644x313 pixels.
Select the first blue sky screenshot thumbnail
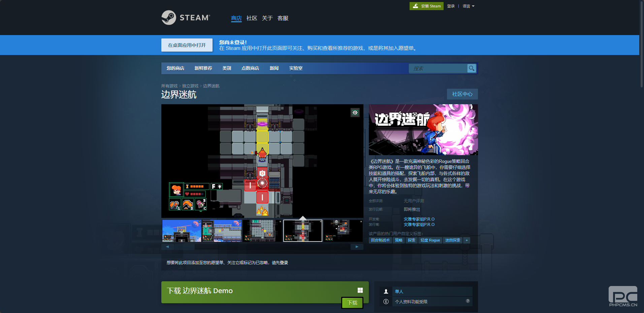point(182,231)
